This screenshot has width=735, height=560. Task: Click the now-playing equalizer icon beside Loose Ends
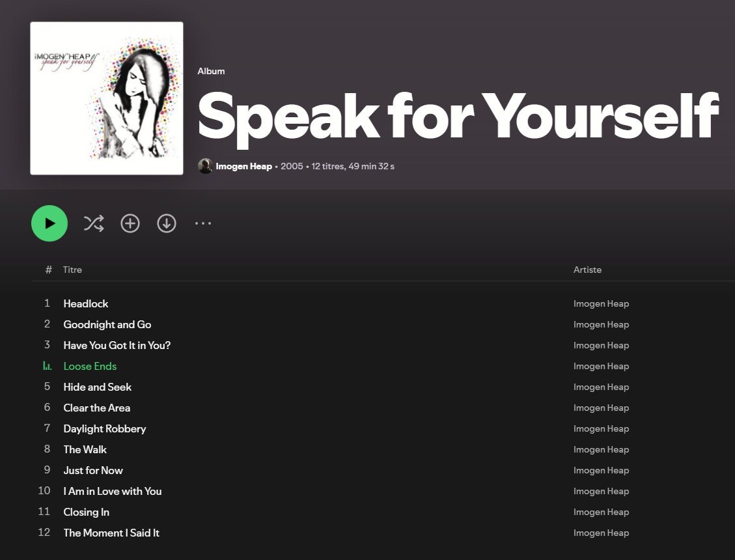(47, 366)
